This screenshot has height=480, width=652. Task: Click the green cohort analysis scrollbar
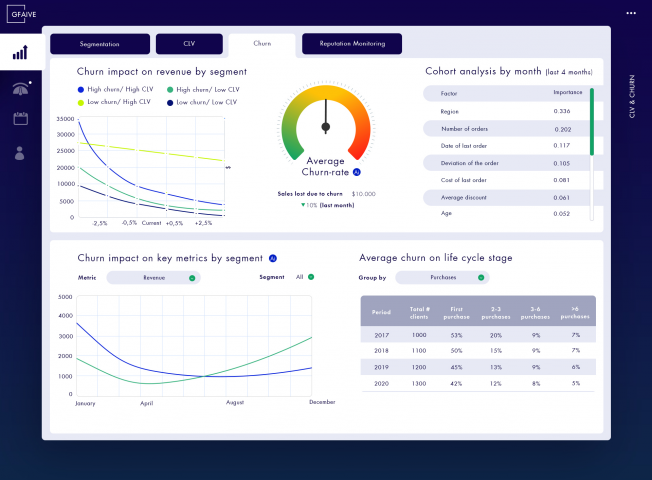click(x=592, y=121)
